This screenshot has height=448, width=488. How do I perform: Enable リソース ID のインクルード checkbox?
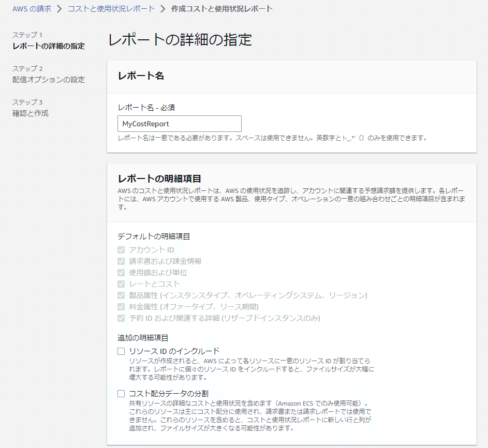pos(121,351)
